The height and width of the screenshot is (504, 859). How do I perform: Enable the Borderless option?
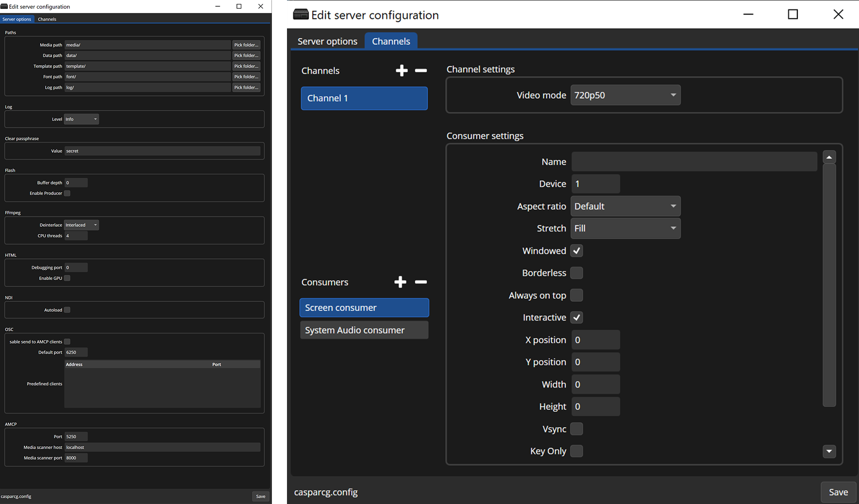(576, 273)
